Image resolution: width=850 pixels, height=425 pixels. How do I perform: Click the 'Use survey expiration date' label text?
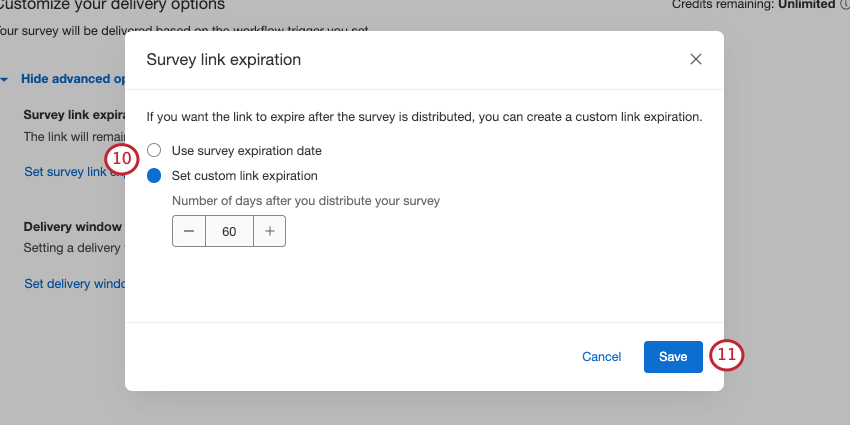(246, 151)
